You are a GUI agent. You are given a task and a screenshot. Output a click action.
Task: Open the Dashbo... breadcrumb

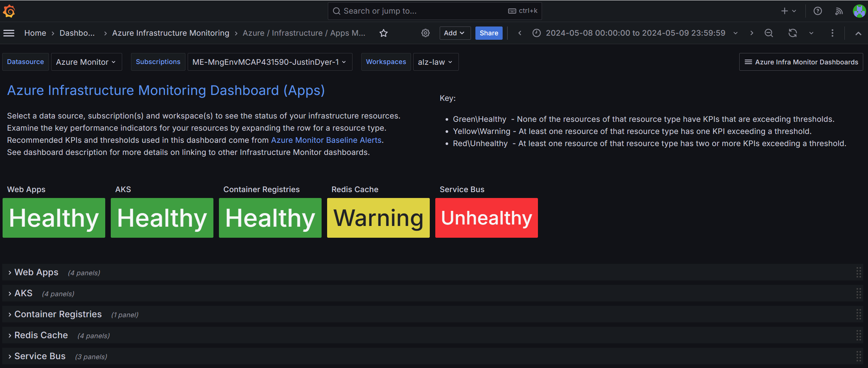point(77,33)
